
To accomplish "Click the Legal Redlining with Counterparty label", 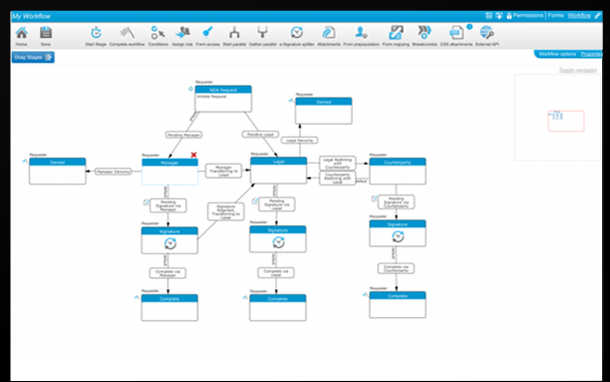I will click(x=337, y=163).
